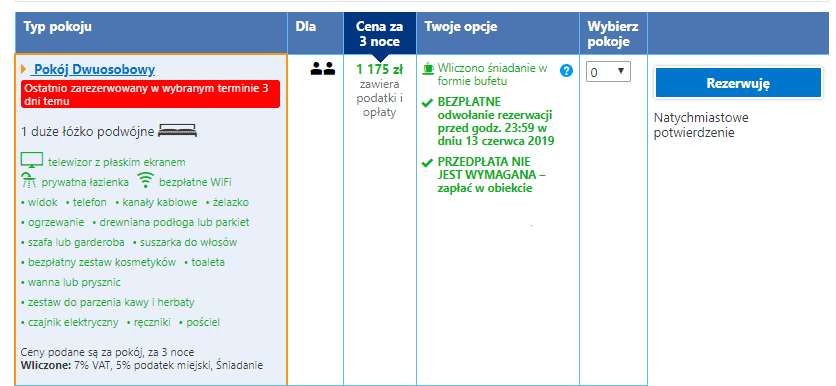Click the Wybierz pokoje column header
The height and width of the screenshot is (386, 836).
[x=613, y=34]
